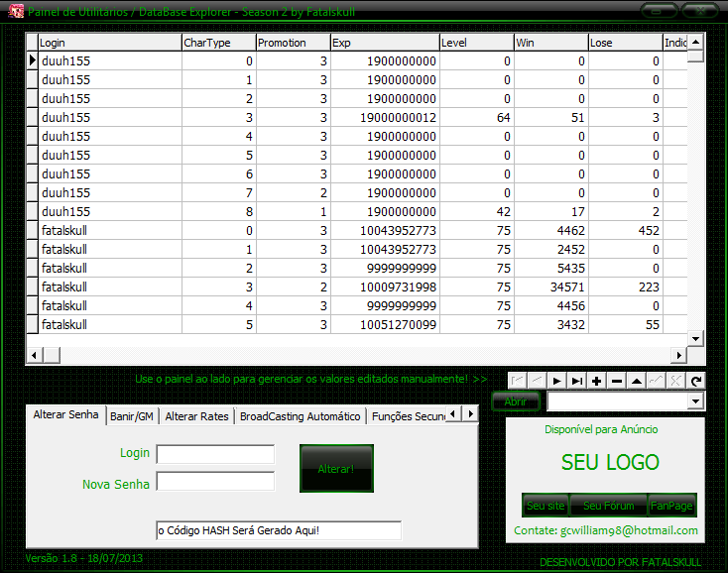Open the table selection dropdown arrow
Screen dimensions: 728x573
pos(696,401)
